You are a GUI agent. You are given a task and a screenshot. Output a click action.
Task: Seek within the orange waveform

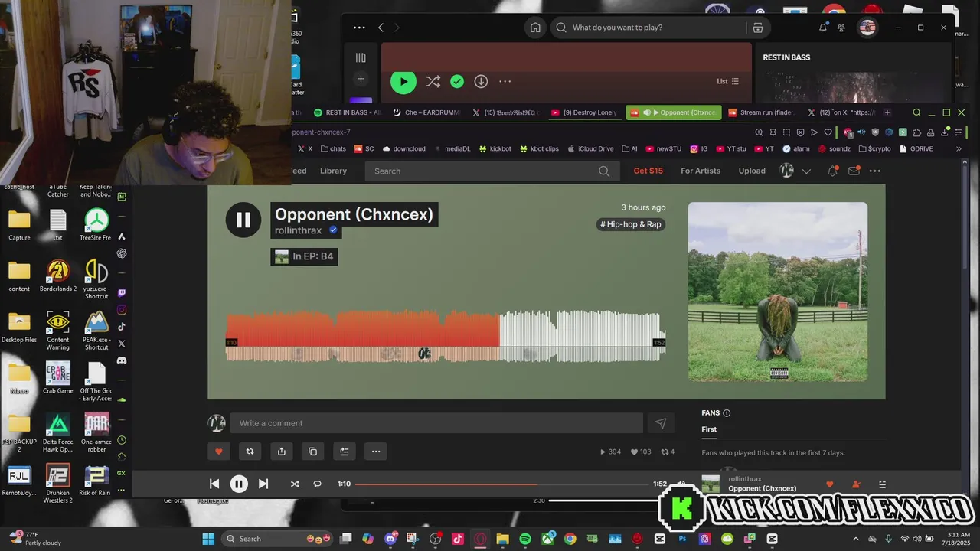[x=363, y=329]
